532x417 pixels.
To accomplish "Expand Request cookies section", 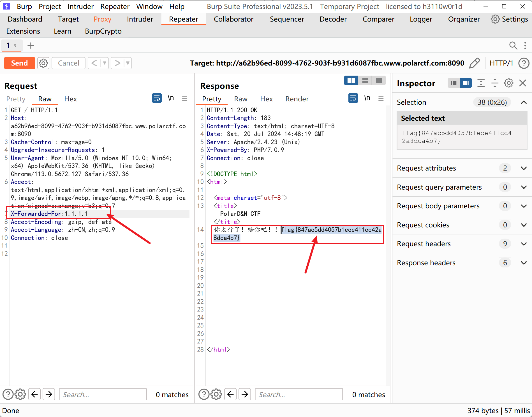I will click(523, 225).
